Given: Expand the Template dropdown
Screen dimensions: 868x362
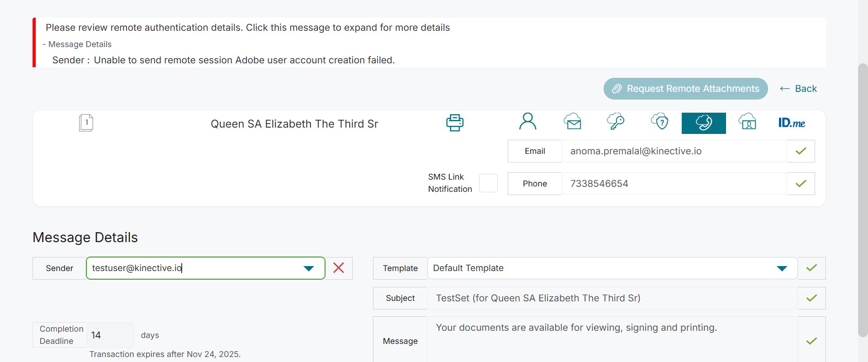Looking at the screenshot, I should pos(782,268).
